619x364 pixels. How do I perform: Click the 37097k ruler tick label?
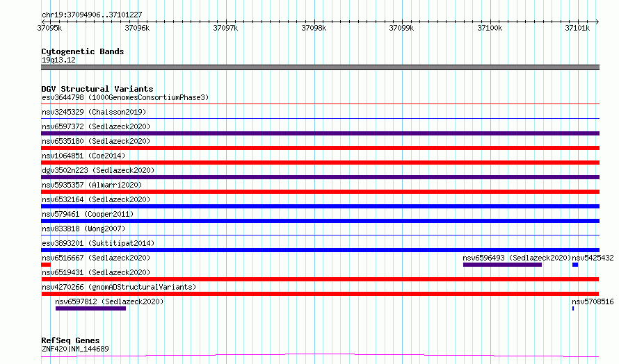(225, 28)
